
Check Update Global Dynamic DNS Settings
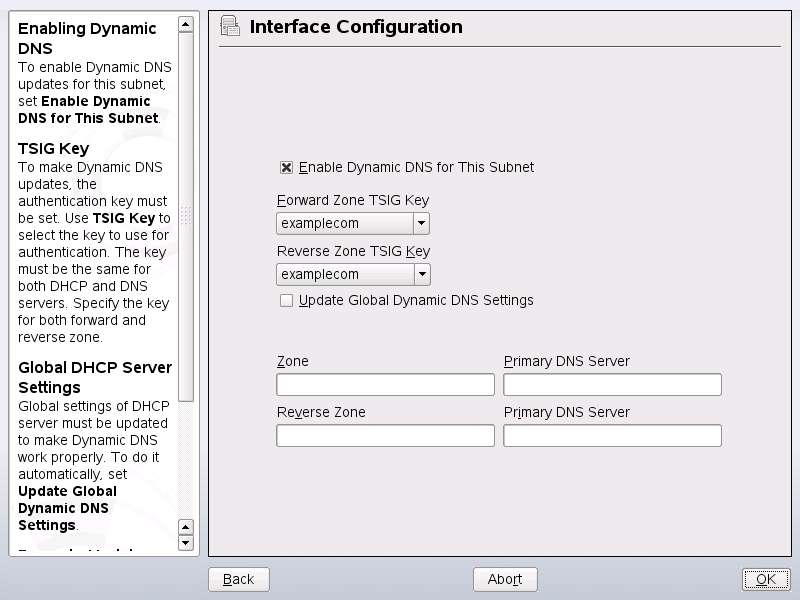pos(286,301)
